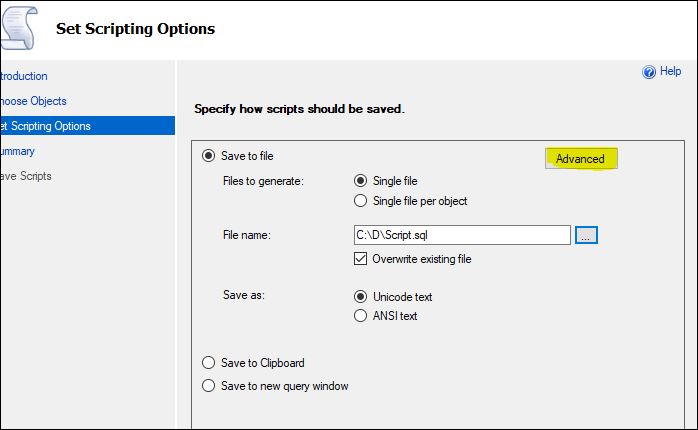
Task: Open the Save Scripts step
Action: [26, 176]
